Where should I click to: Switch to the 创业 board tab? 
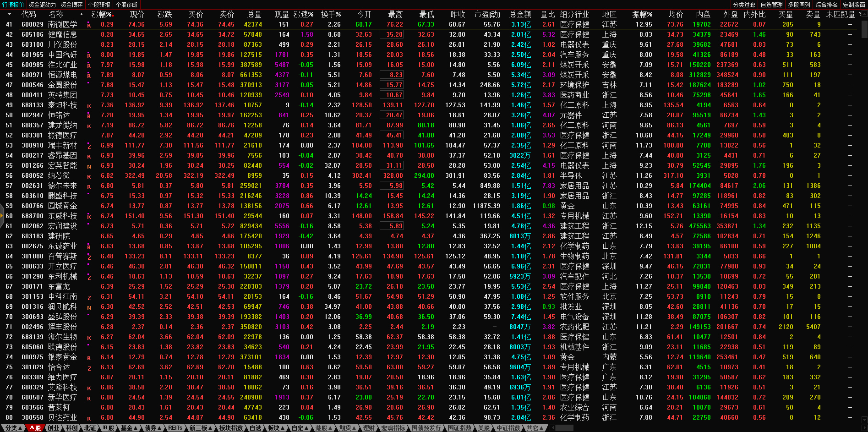(x=54, y=428)
